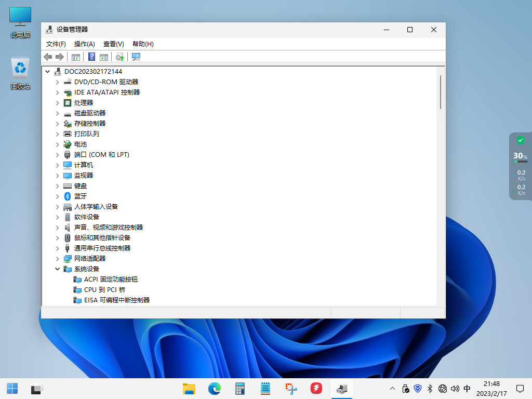Select 声音、视频和游戏控制器 label
532x399 pixels.
click(x=109, y=228)
